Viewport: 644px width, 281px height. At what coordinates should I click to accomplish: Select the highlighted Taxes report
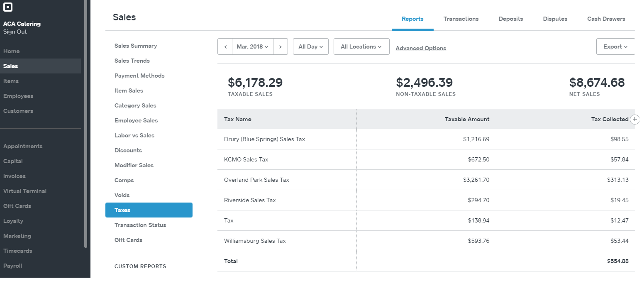point(149,210)
